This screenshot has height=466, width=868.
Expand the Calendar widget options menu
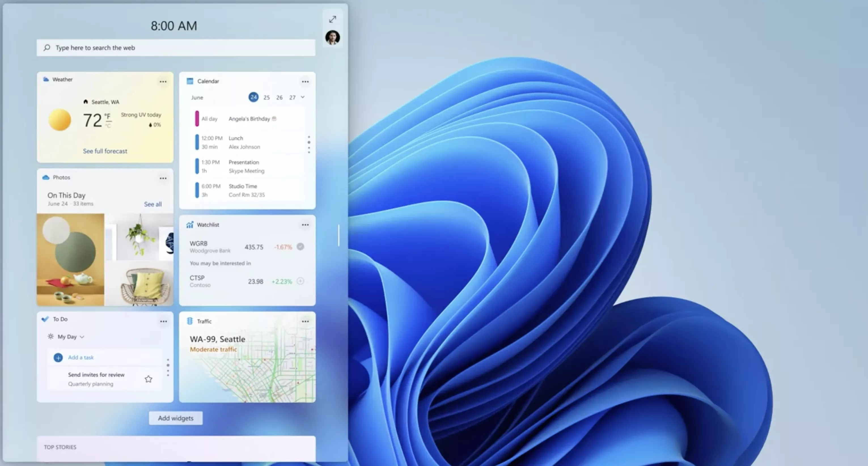click(305, 81)
